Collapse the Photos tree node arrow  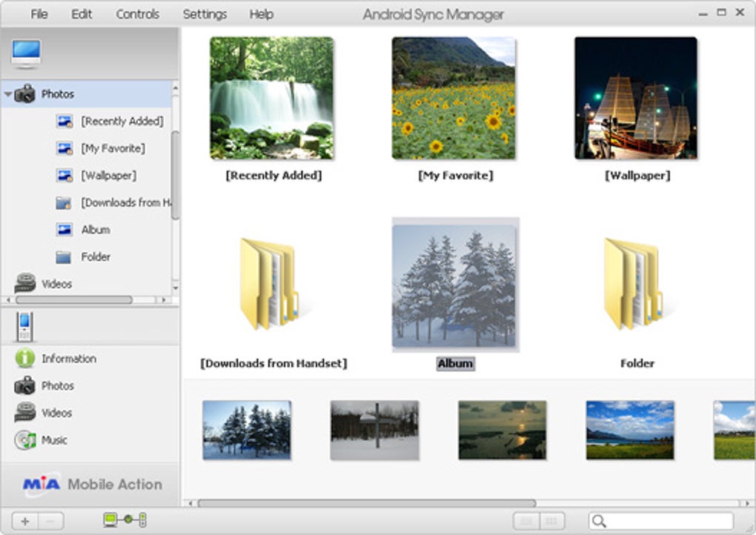(x=7, y=94)
